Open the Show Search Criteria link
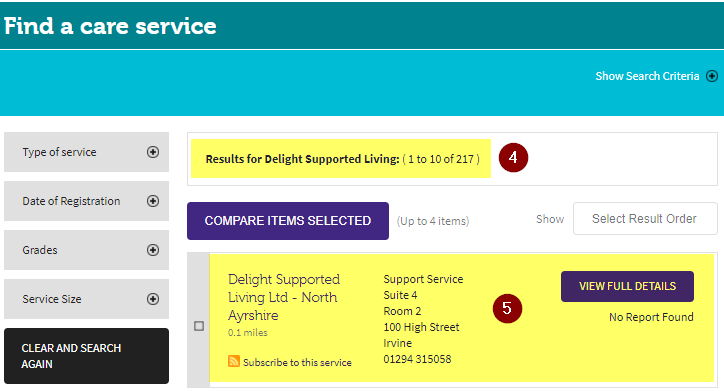 tap(647, 76)
